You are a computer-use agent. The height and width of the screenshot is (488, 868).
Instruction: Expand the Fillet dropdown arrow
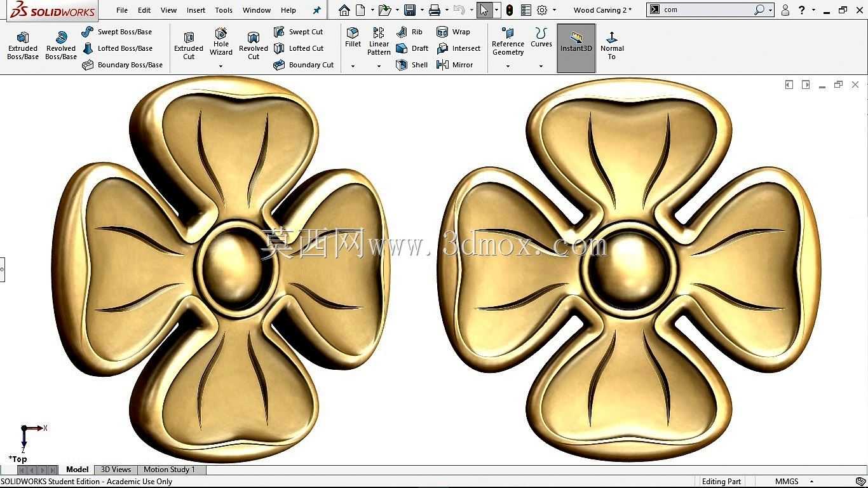tap(353, 66)
